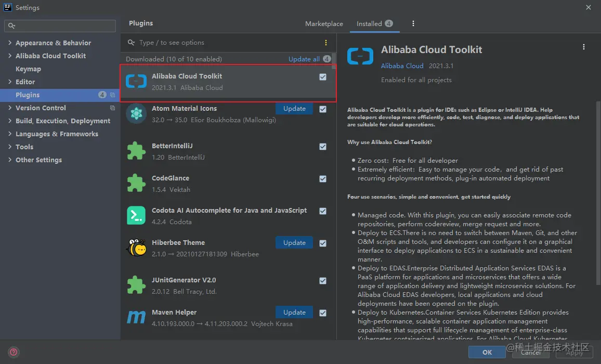
Task: Click the update count badge next to Installed
Action: pyautogui.click(x=389, y=23)
